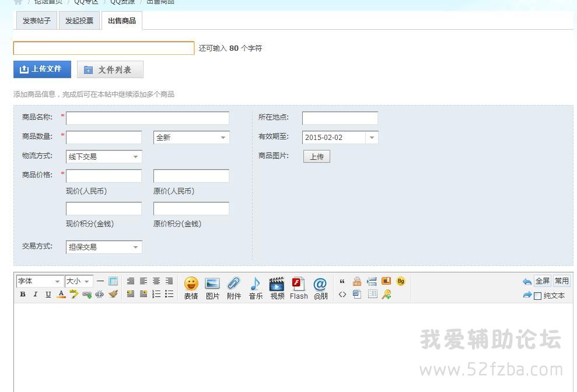Click the 上传 product image button
The image size is (577, 392).
pyautogui.click(x=316, y=156)
